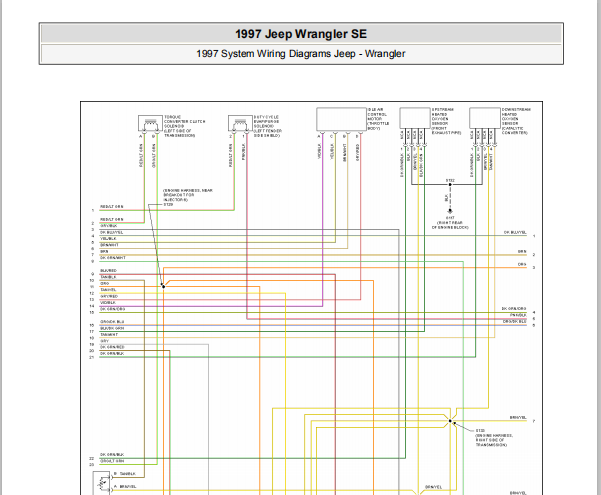Click the '1997 Jeep Wrangler SE' title
Image resolution: width=601 pixels, height=495 pixels.
click(301, 34)
